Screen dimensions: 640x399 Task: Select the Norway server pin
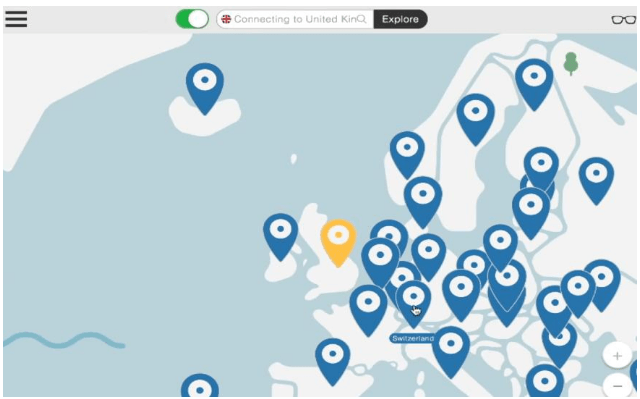(x=407, y=154)
